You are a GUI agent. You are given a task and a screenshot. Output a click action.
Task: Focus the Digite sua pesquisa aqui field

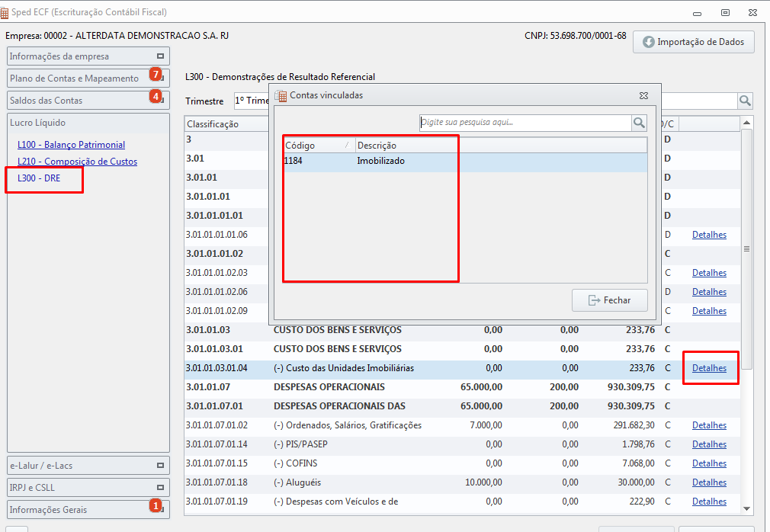click(x=525, y=123)
